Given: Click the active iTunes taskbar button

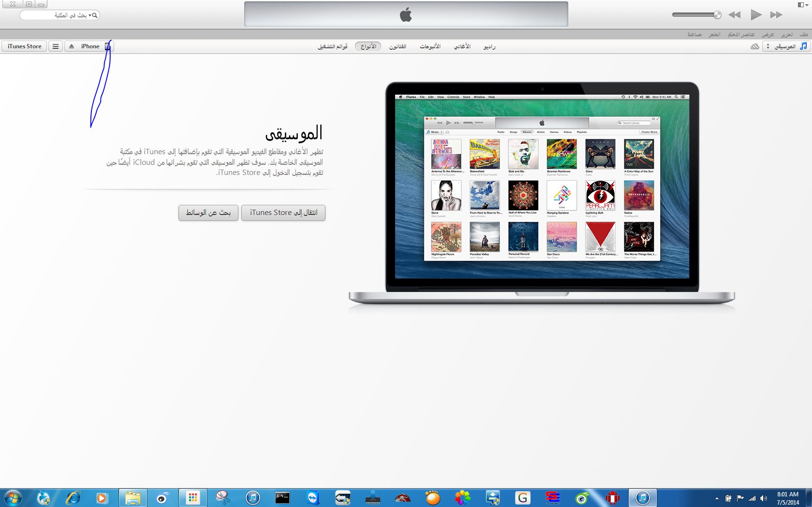Looking at the screenshot, I should point(642,498).
